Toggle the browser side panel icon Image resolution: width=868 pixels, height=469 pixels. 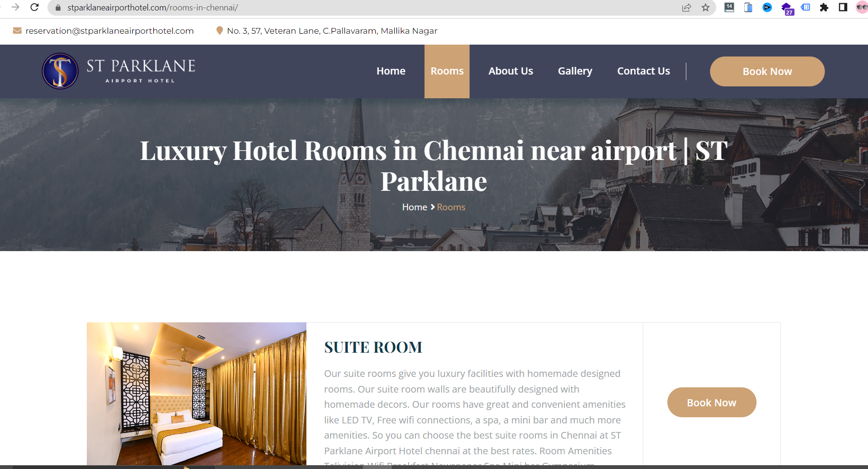tap(843, 8)
